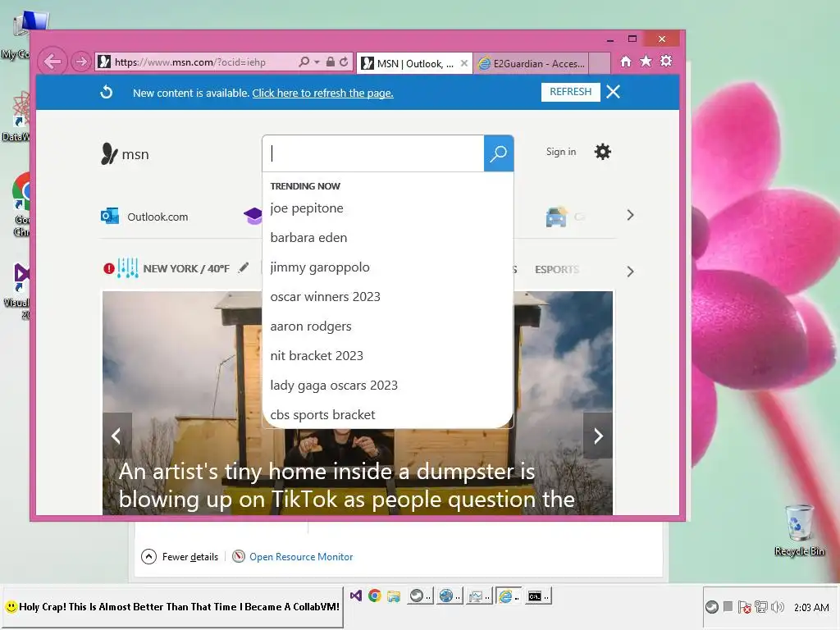Open the NEW YORK / 40°F weather
The height and width of the screenshot is (630, 840).
pos(186,268)
